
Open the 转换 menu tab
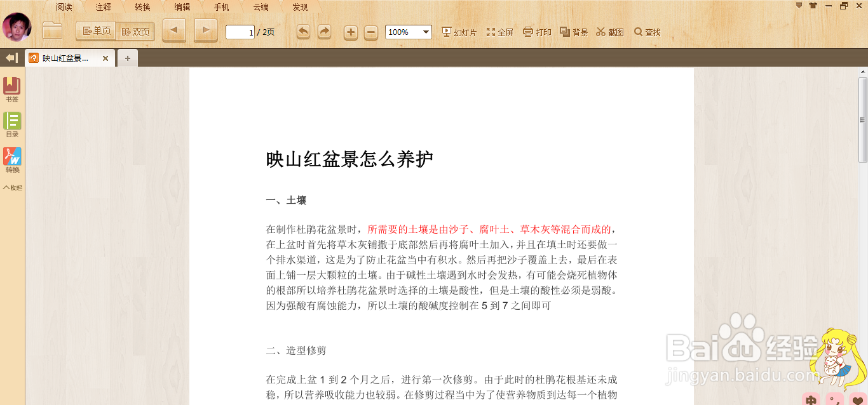(x=142, y=7)
